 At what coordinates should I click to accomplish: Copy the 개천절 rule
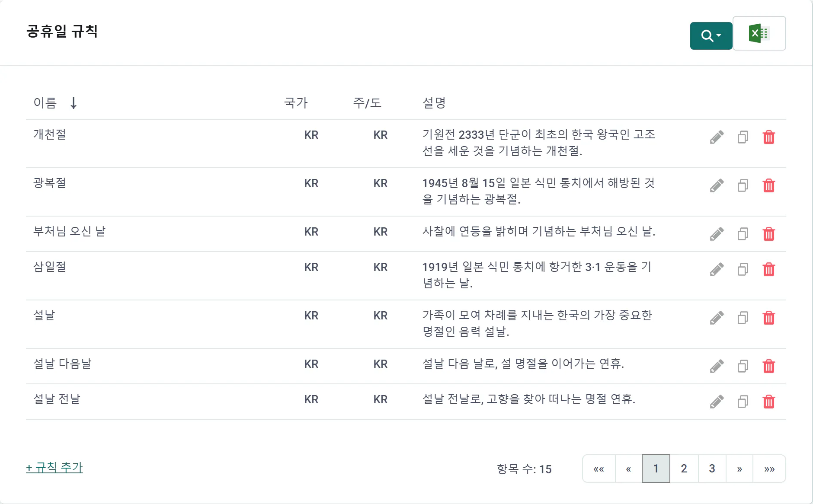click(743, 137)
